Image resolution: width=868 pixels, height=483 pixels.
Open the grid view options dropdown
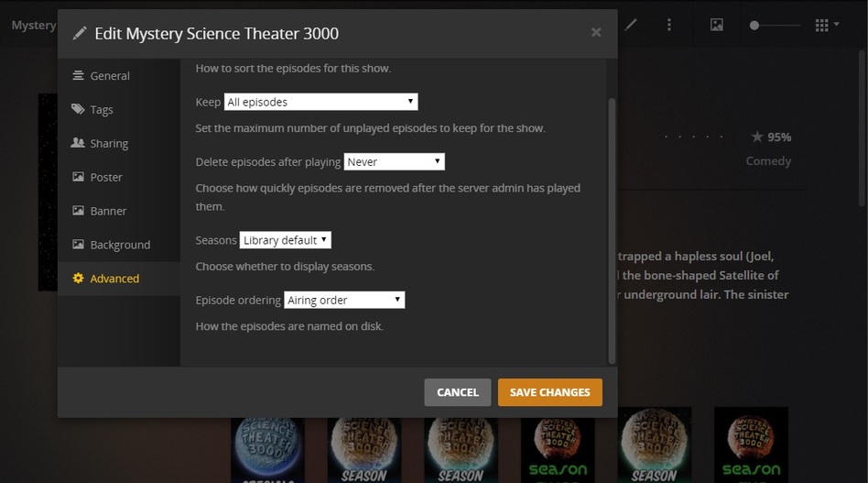tap(827, 25)
